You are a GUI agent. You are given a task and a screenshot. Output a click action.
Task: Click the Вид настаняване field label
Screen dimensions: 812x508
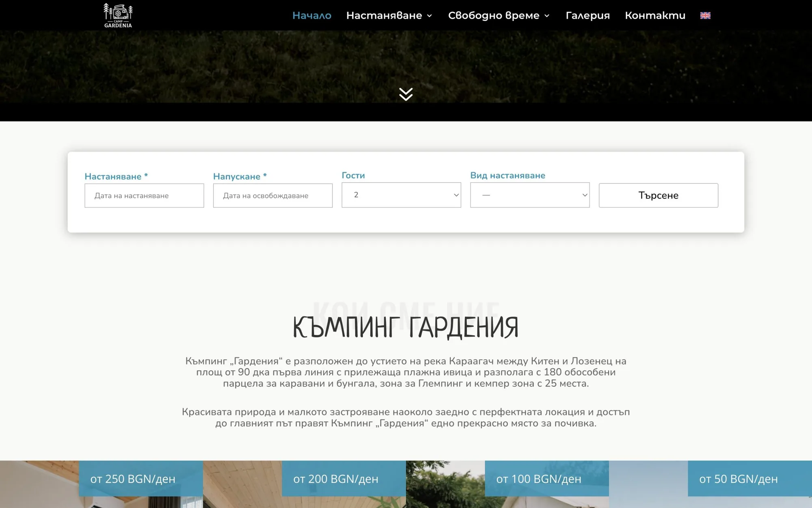point(508,176)
